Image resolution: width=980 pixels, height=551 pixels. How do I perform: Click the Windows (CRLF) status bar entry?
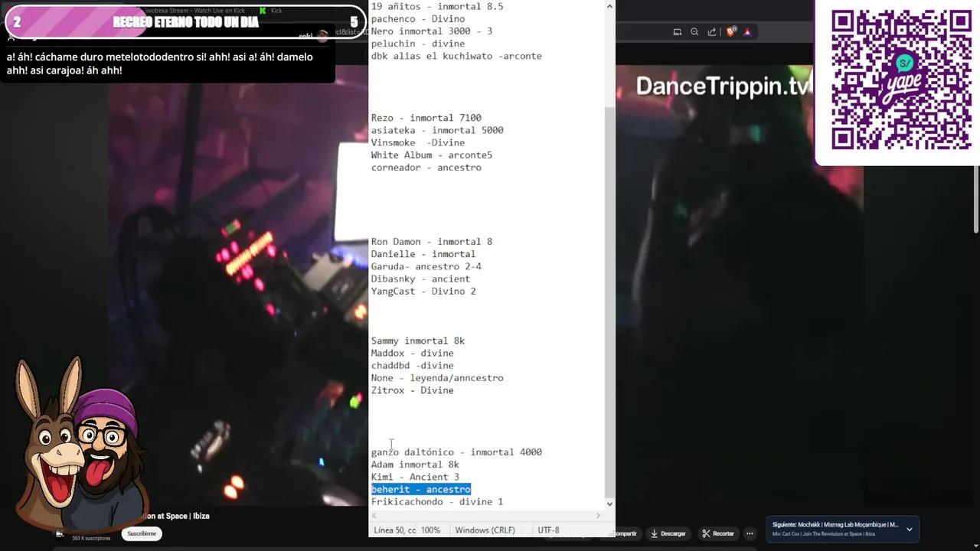pyautogui.click(x=485, y=530)
